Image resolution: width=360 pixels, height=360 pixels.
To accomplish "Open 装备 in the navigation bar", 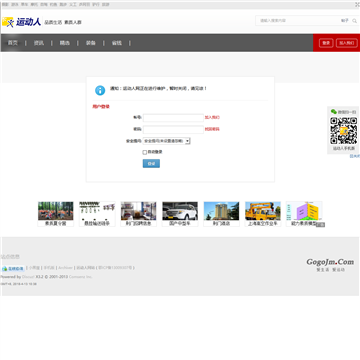I will pyautogui.click(x=91, y=43).
